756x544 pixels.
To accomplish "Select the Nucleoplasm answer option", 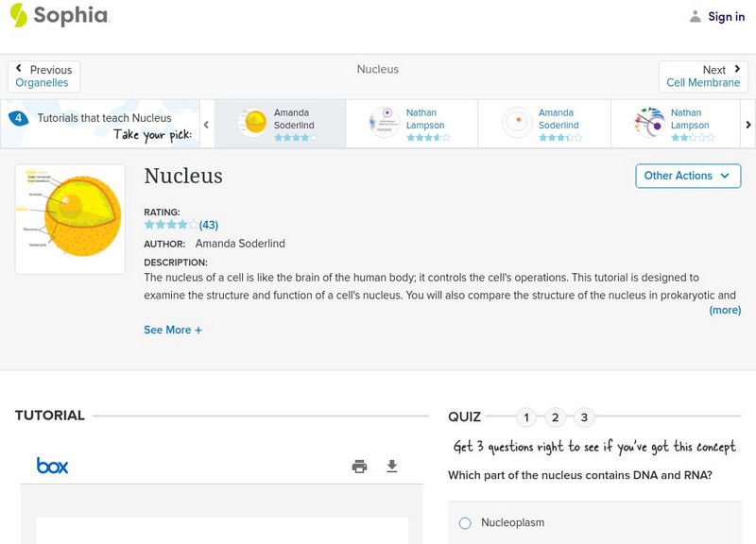I will pyautogui.click(x=465, y=523).
